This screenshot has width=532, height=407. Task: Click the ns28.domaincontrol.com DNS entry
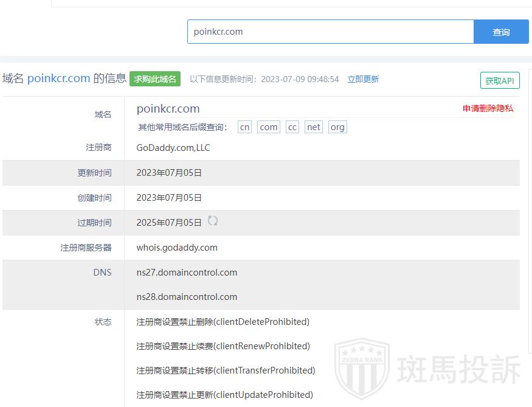[187, 297]
